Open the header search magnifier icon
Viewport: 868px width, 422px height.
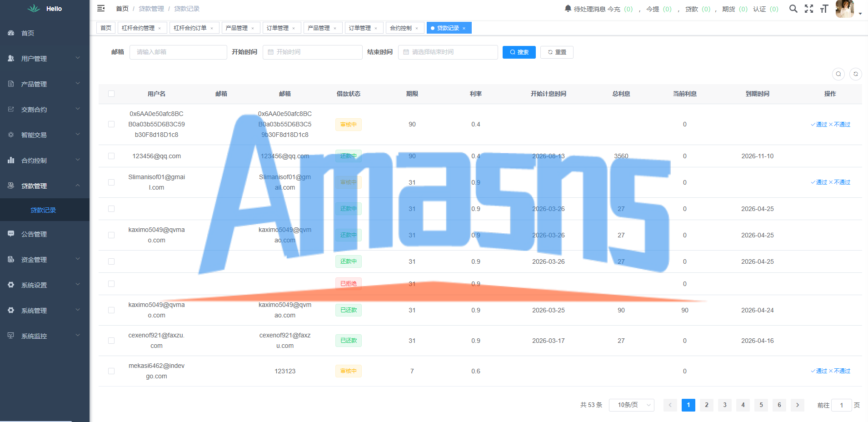(x=793, y=8)
